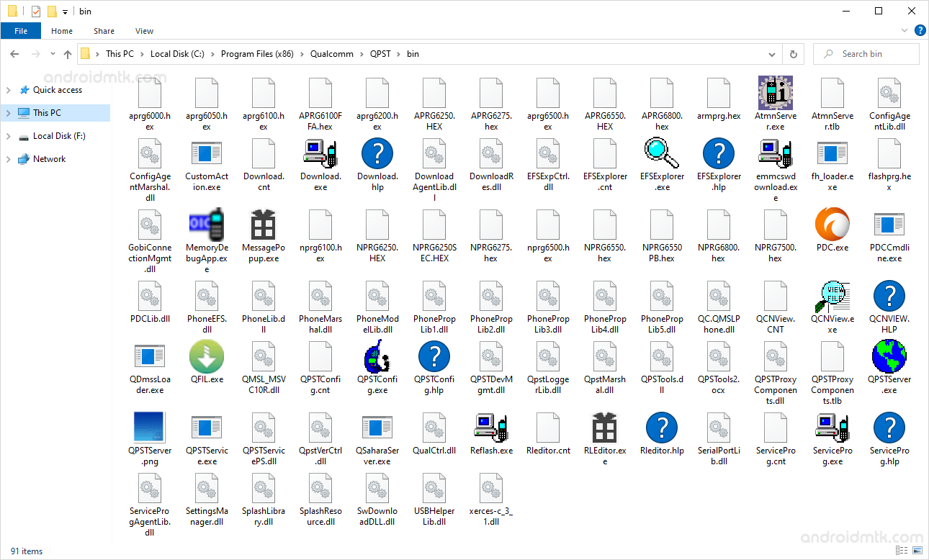Open the Customize Quick Access Toolbar dropdown
This screenshot has width=929, height=560.
coord(65,12)
